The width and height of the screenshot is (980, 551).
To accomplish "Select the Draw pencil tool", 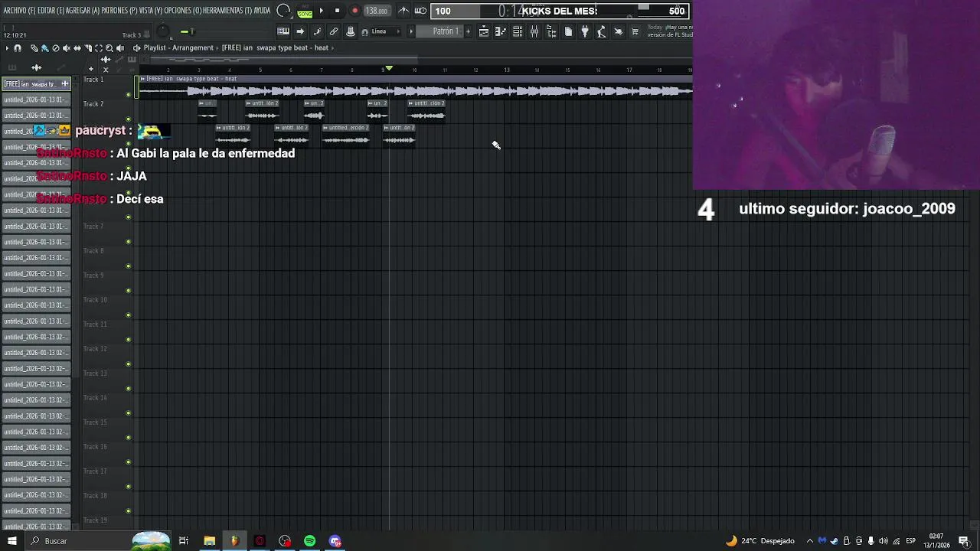I will (x=34, y=48).
